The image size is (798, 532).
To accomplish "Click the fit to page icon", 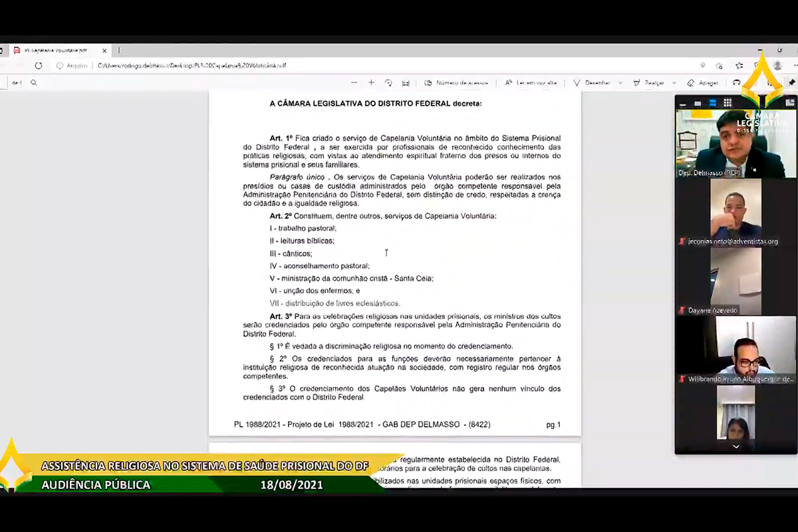I will tap(406, 83).
